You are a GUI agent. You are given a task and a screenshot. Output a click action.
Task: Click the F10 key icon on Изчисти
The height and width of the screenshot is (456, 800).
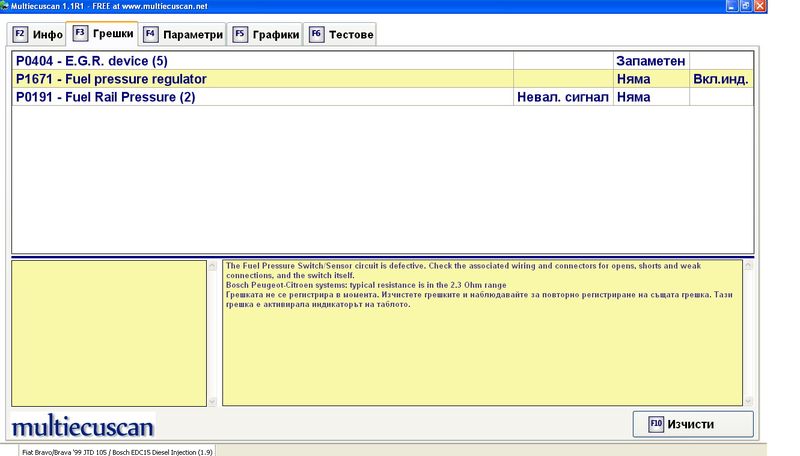tap(656, 423)
